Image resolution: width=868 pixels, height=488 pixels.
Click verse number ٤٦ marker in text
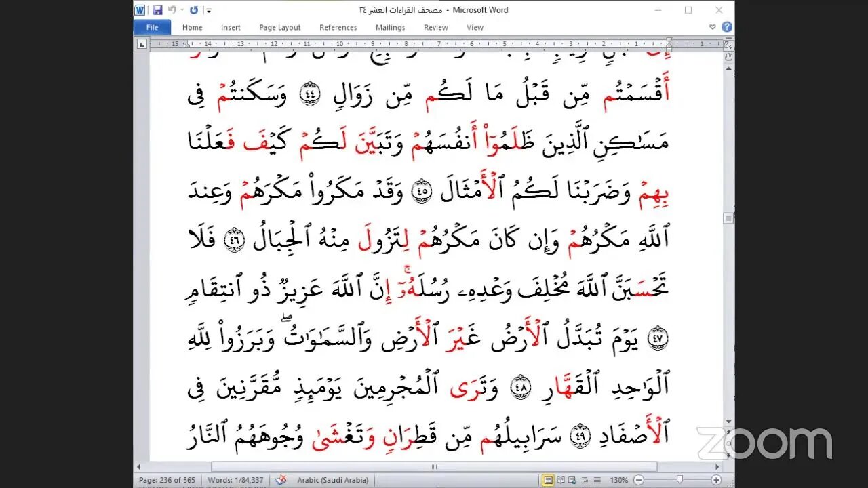tap(234, 241)
